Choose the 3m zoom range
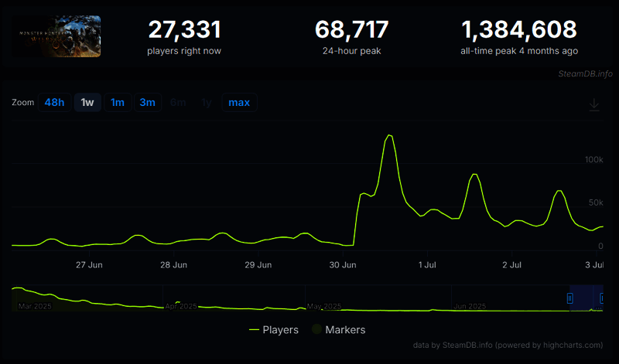The width and height of the screenshot is (619, 364). [x=147, y=103]
